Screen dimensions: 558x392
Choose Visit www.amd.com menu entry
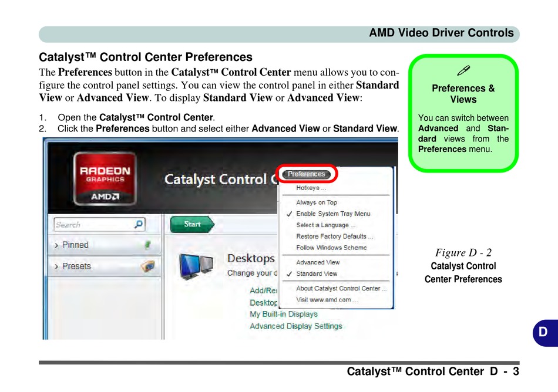(x=327, y=300)
